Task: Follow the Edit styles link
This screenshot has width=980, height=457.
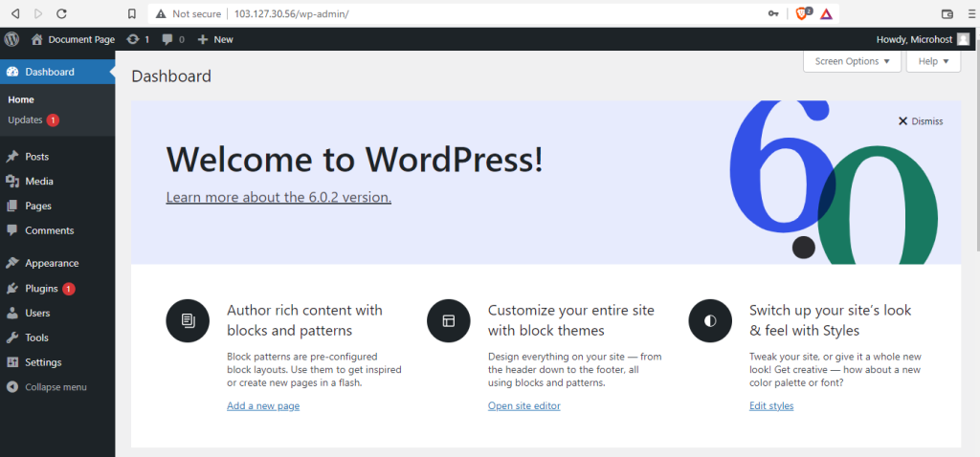Action: pyautogui.click(x=771, y=405)
